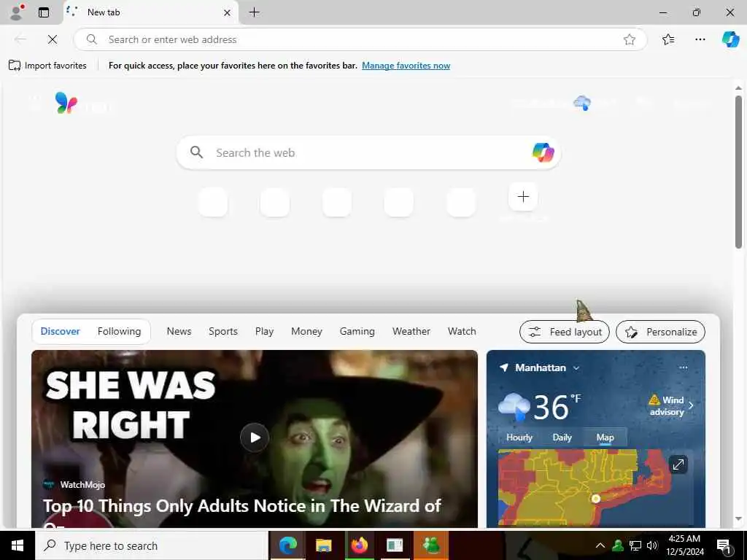Open the Favorites list icon in toolbar
This screenshot has width=747, height=560.
(668, 39)
